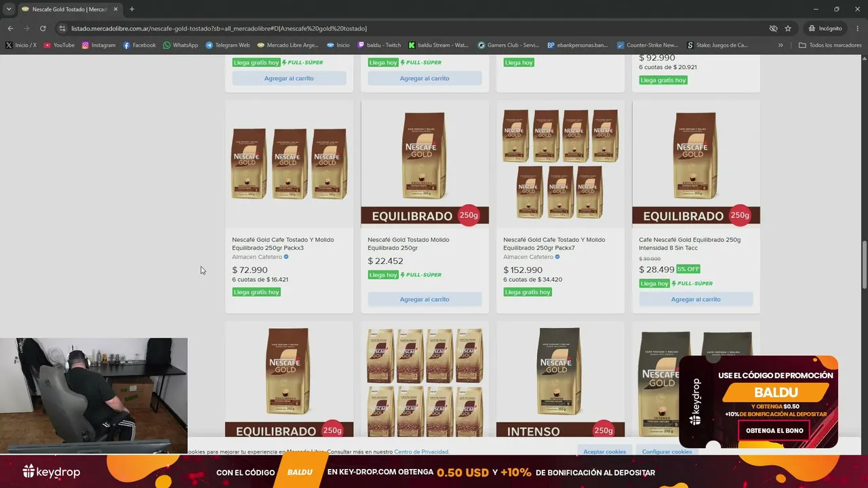Open the ebankpersonas bookmark
The image size is (868, 488).
point(577,45)
